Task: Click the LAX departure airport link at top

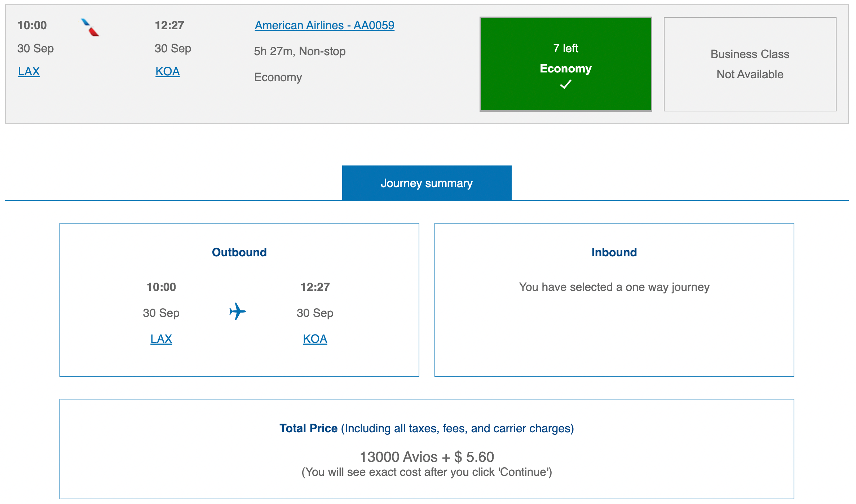Action: (x=28, y=71)
